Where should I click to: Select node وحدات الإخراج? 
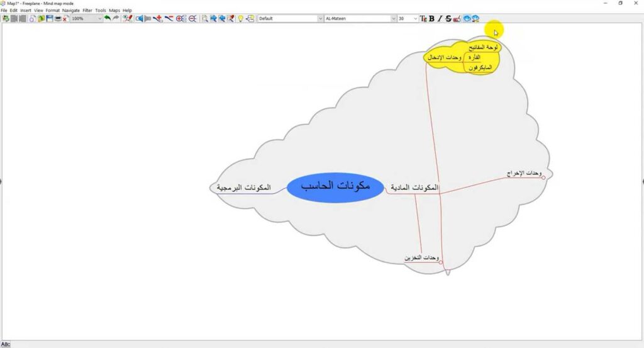[x=524, y=174]
